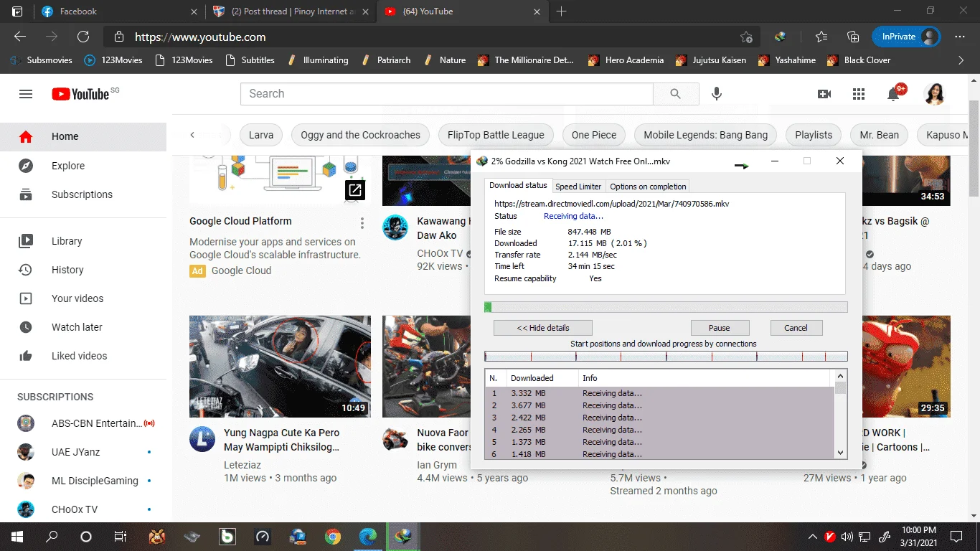The image size is (980, 551).
Task: Add this page to favorites with the star icon
Action: coord(747,37)
